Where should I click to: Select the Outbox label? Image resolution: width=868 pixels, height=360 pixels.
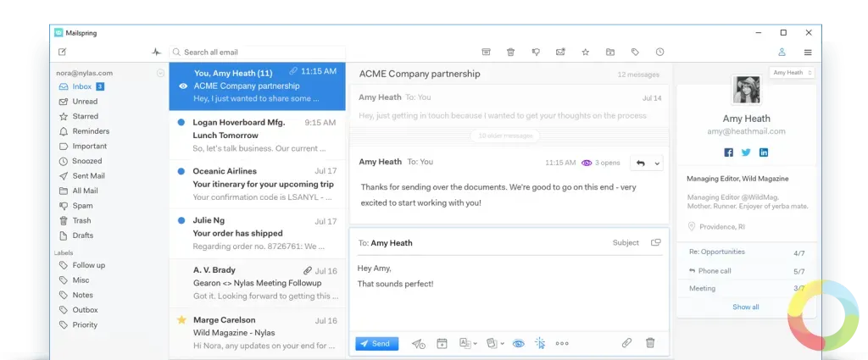tap(79, 310)
